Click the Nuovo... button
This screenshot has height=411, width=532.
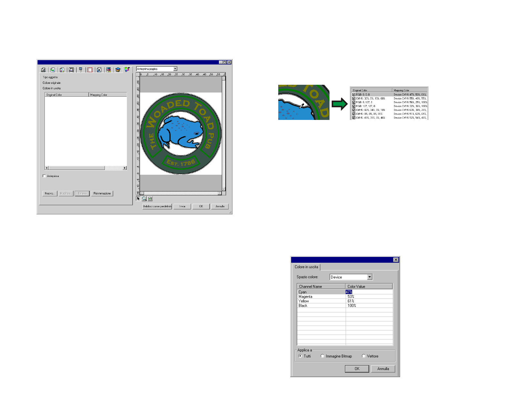click(50, 193)
